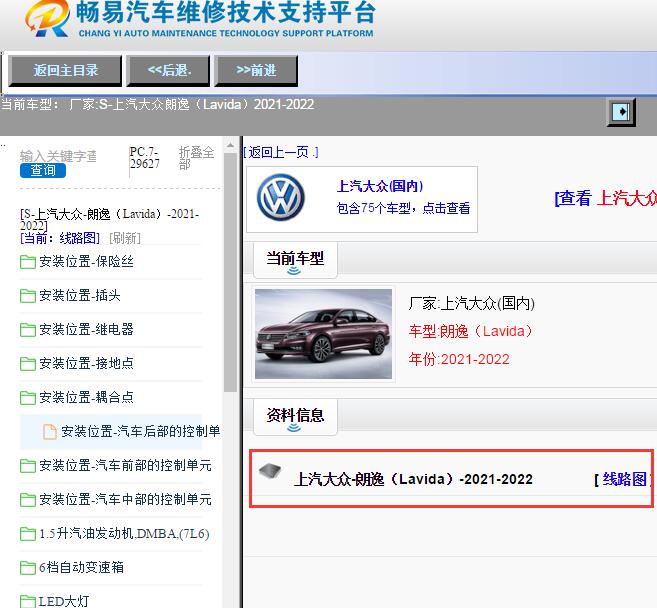This screenshot has height=608, width=657.
Task: Click 车型:朗逸（Lavida）text
Action: point(471,331)
